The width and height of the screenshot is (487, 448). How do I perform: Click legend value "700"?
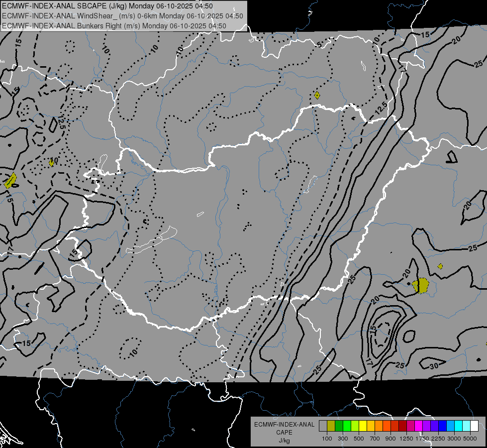pos(375,439)
